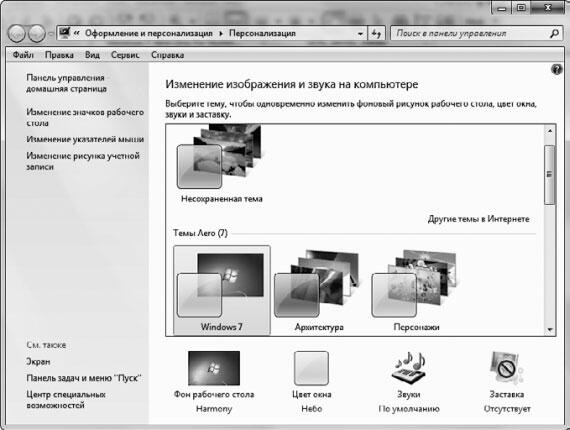Click the Персонализация breadcrumb segment
Viewport: 570px width, 430px height.
[x=262, y=33]
